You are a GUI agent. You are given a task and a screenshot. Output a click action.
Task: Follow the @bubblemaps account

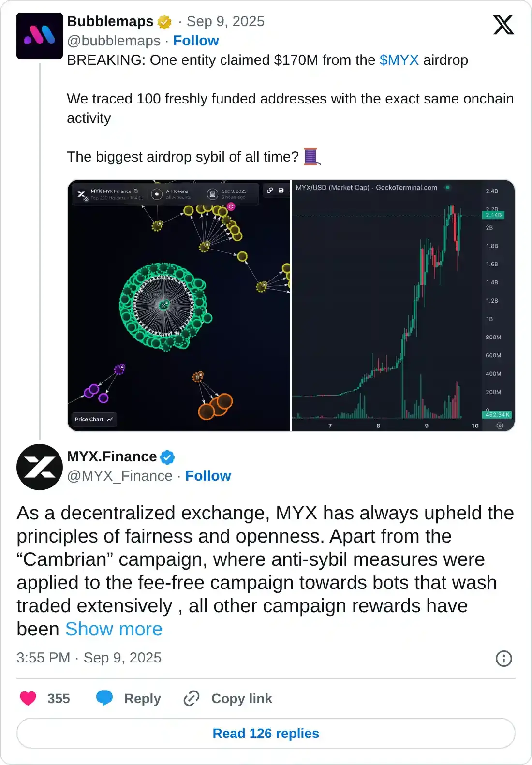pos(196,41)
